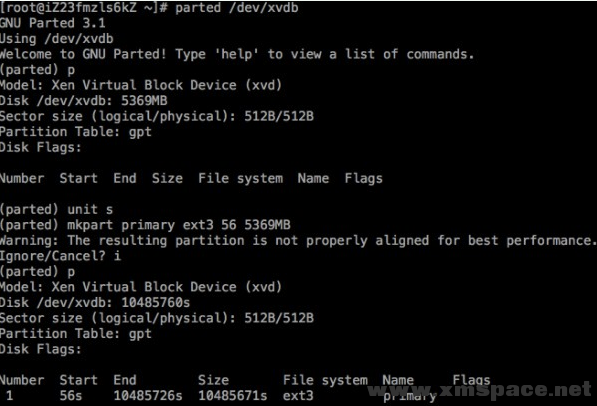Image resolution: width=597 pixels, height=406 pixels.
Task: Click the alignment Warning message line
Action: point(298,241)
